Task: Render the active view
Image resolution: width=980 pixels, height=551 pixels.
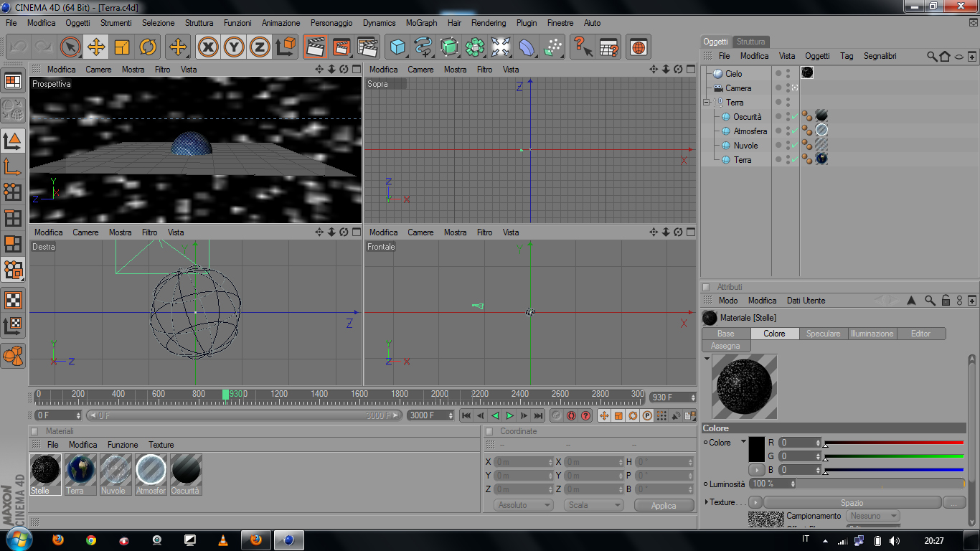Action: [x=315, y=47]
